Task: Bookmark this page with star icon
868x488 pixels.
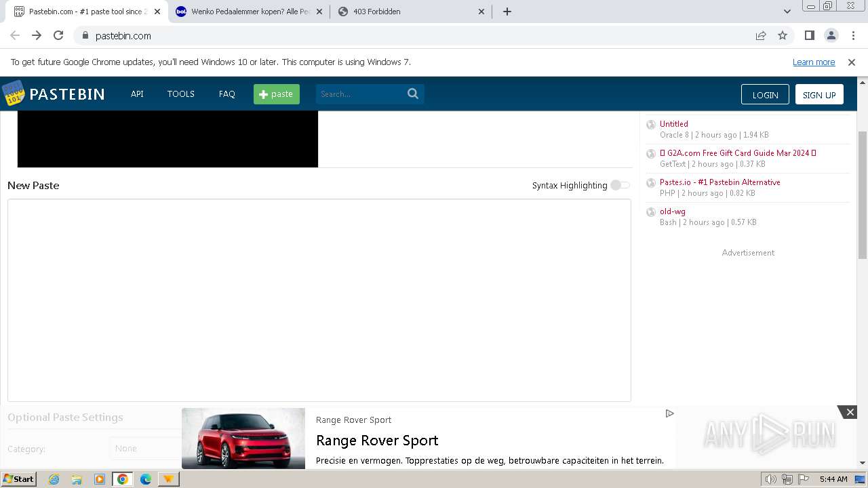Action: [x=783, y=35]
